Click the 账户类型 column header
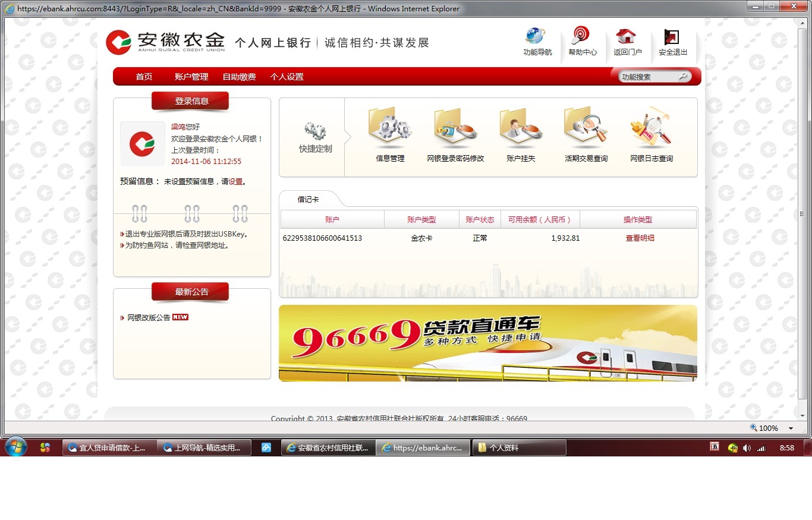Screen dimensions: 812x520 [421, 219]
